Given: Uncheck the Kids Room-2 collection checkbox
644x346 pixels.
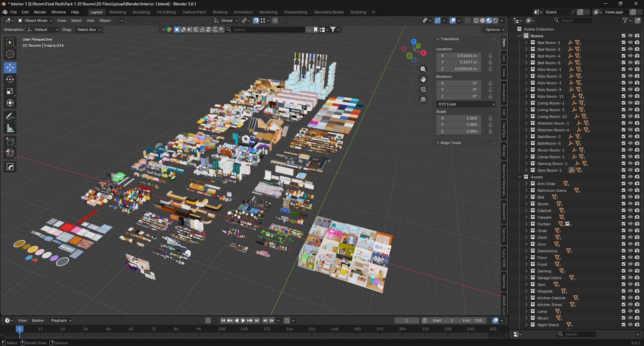Looking at the screenshot, I should pyautogui.click(x=624, y=76).
